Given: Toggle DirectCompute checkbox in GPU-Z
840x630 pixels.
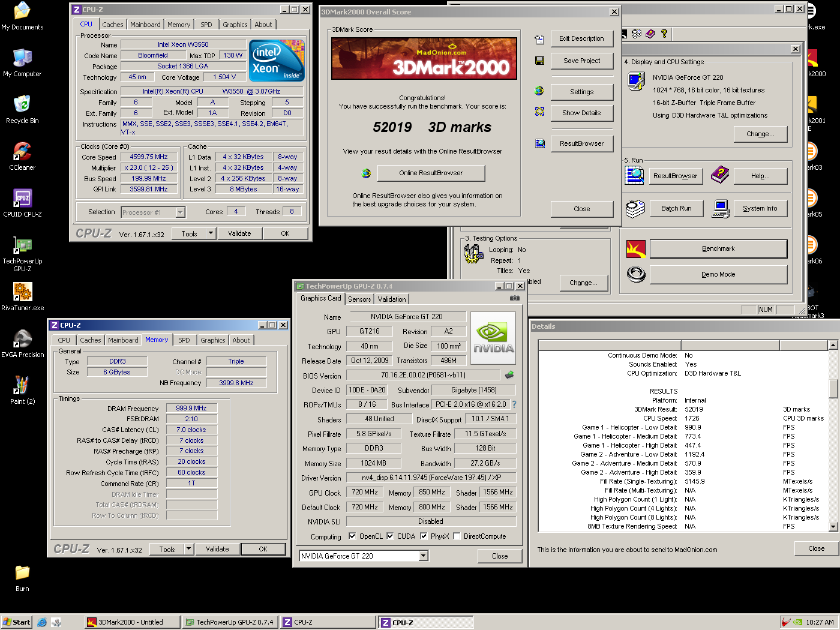Looking at the screenshot, I should [457, 536].
